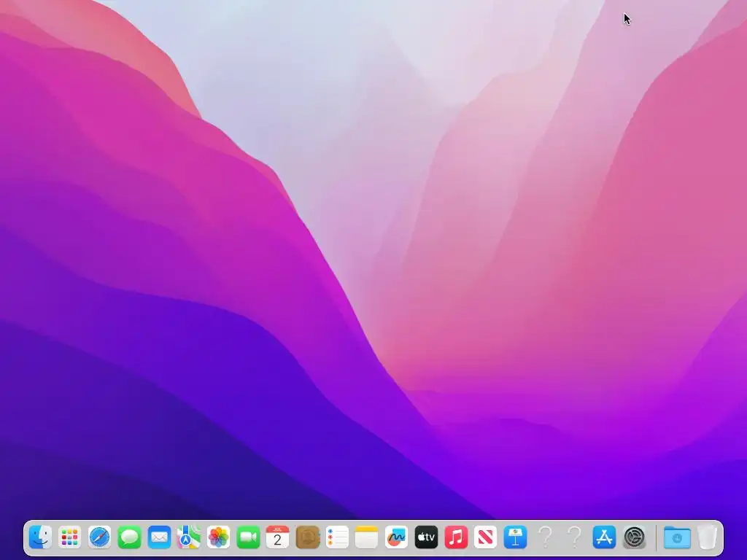The height and width of the screenshot is (560, 747).
Task: Click the question mark icon beside Keynote
Action: (x=545, y=537)
